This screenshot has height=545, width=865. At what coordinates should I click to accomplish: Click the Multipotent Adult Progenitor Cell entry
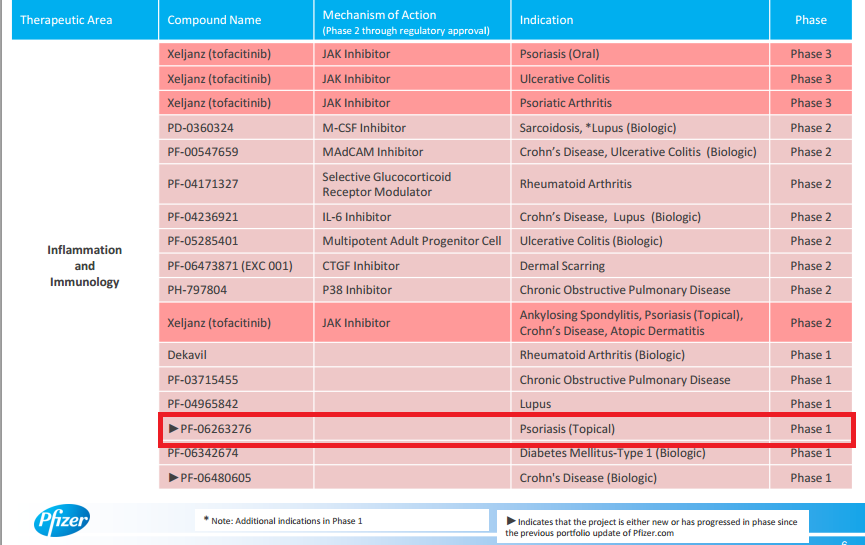411,241
